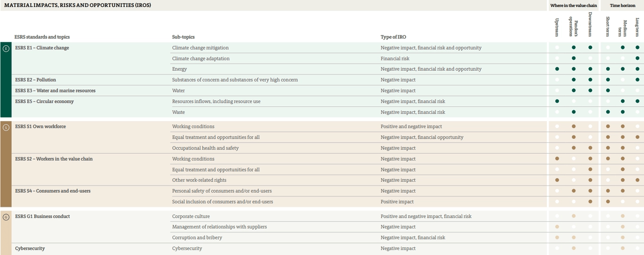Select 'ESRS E1 – Climate change' topic
Image resolution: width=644 pixels, height=255 pixels.
click(42, 48)
